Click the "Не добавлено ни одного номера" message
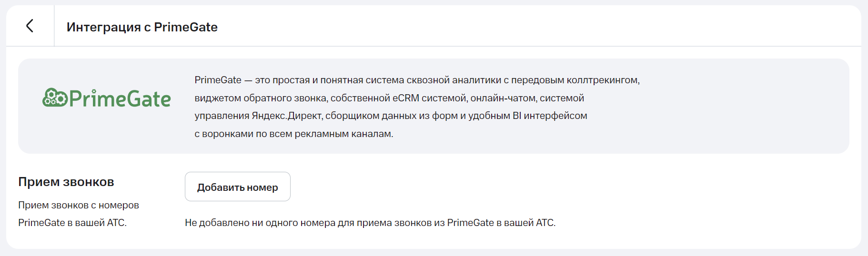Viewport: 868px width, 256px height. click(370, 223)
